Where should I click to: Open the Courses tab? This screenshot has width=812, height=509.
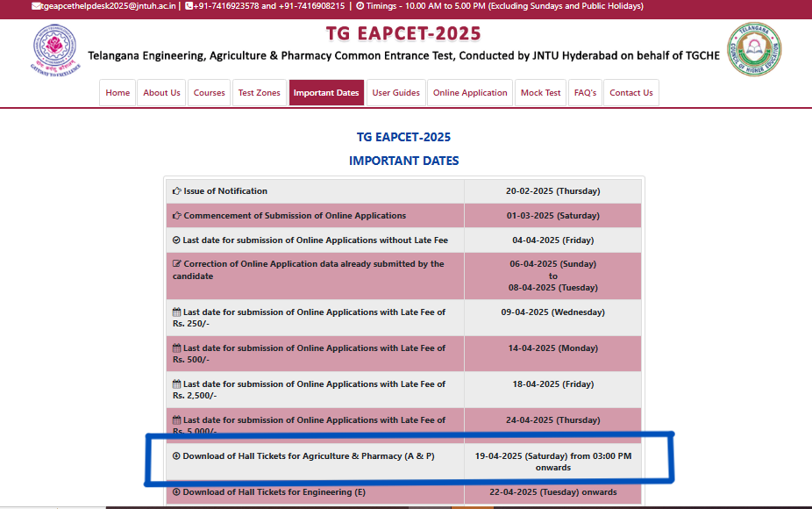(208, 92)
